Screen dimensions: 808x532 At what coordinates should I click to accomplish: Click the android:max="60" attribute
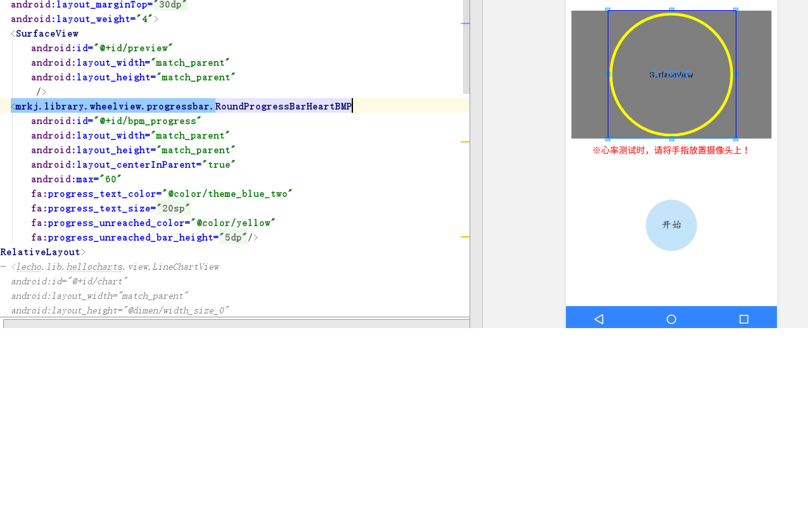[76, 179]
